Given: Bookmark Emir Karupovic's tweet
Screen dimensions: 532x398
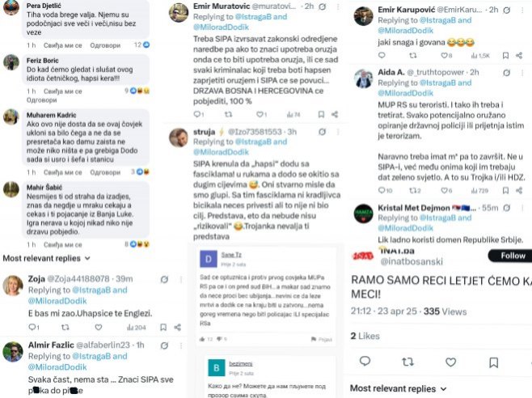Looking at the screenshot, I should pyautogui.click(x=505, y=56).
